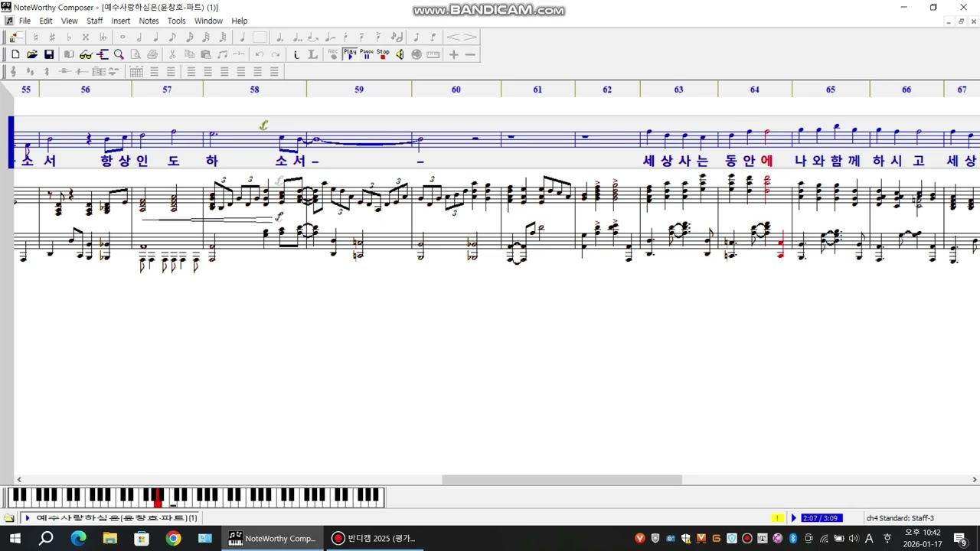980x551 pixels.
Task: Start recording with the Rec button
Action: tap(333, 54)
